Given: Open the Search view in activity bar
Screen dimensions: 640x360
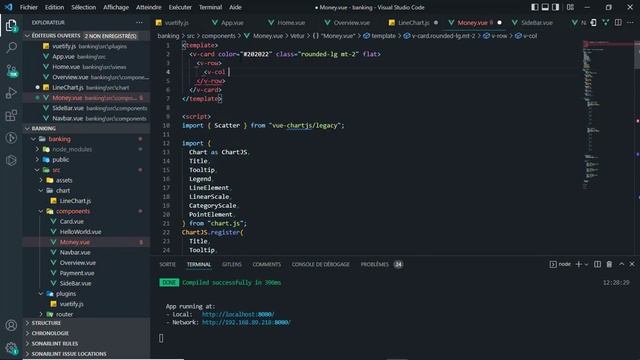Looking at the screenshot, I should [11, 48].
